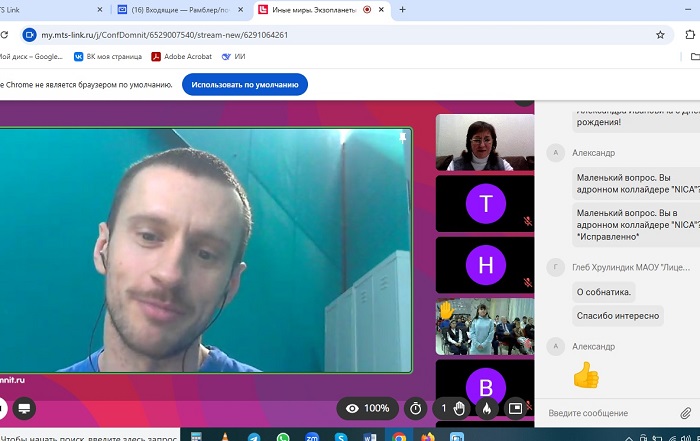This screenshot has width=700, height=441.
Task: Open the timer clock icon
Action: [415, 408]
